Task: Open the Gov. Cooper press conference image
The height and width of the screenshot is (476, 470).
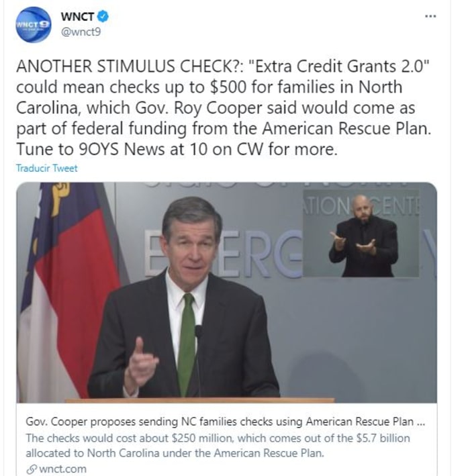Action: pyautogui.click(x=226, y=292)
